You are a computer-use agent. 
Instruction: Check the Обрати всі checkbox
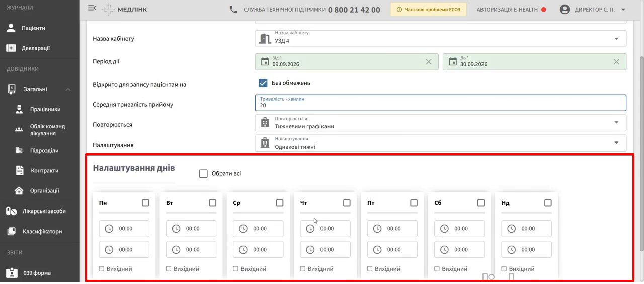(x=203, y=174)
